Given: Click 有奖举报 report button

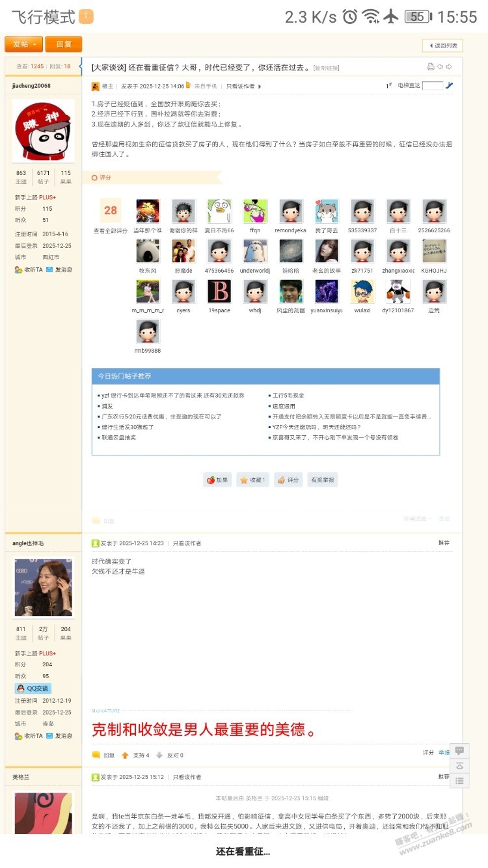Looking at the screenshot, I should pyautogui.click(x=323, y=480).
